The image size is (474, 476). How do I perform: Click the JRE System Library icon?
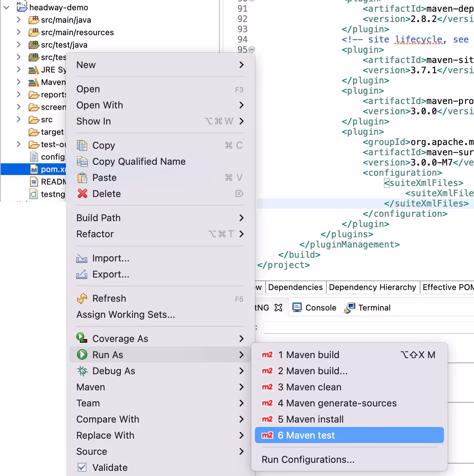pos(34,70)
